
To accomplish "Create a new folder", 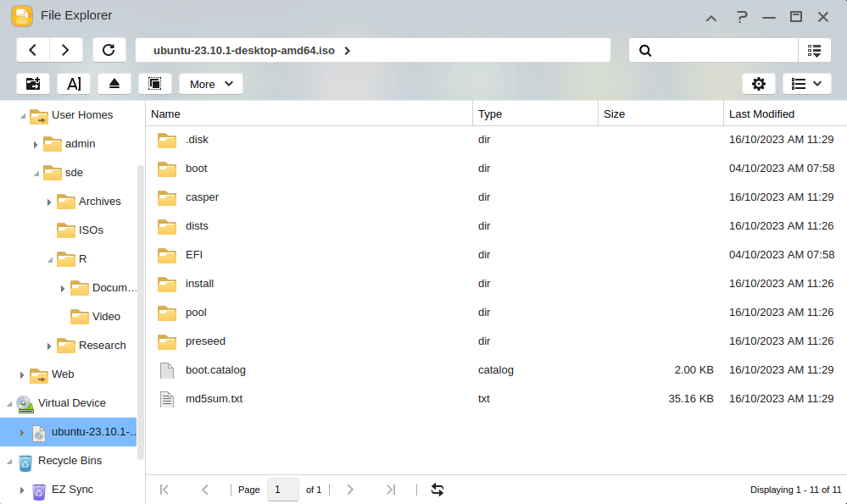I will click(x=33, y=84).
